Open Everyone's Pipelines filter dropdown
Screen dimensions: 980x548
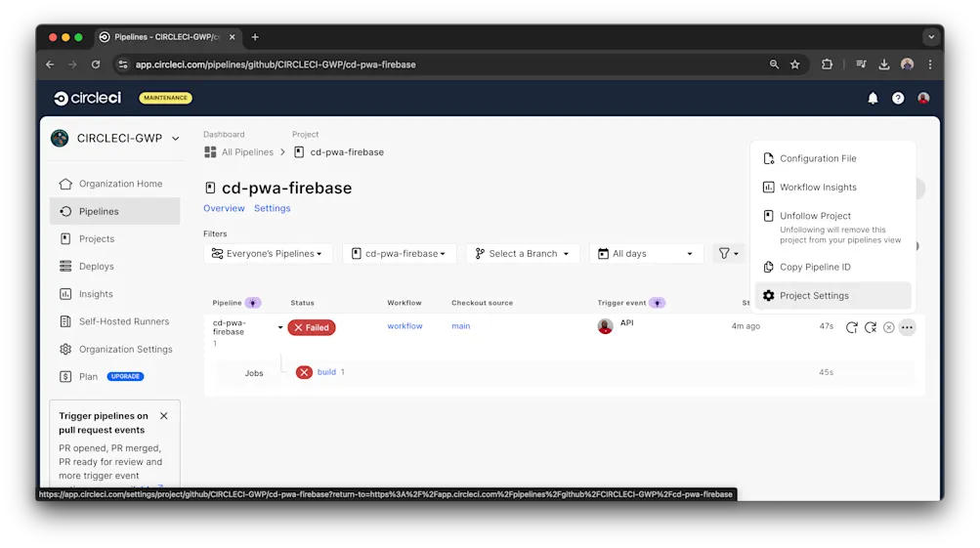268,254
